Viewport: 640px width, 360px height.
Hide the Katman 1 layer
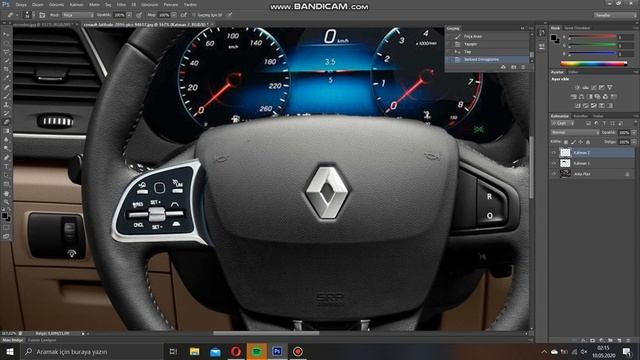(x=554, y=163)
